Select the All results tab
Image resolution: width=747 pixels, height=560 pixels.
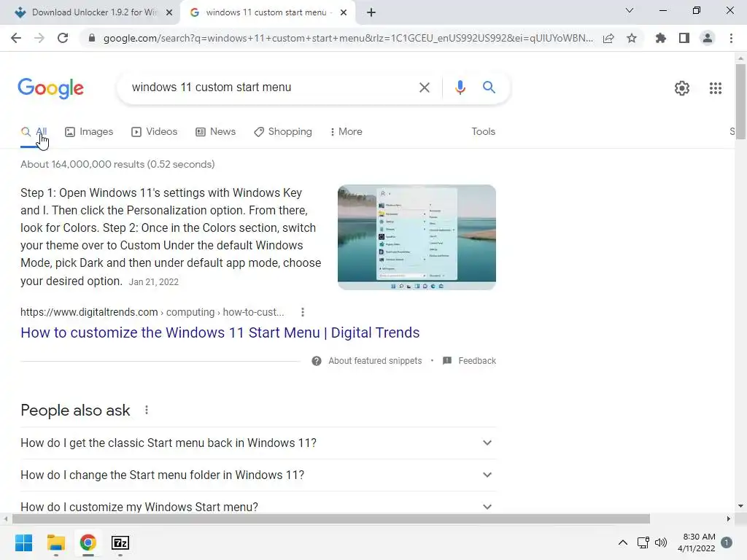pyautogui.click(x=34, y=132)
